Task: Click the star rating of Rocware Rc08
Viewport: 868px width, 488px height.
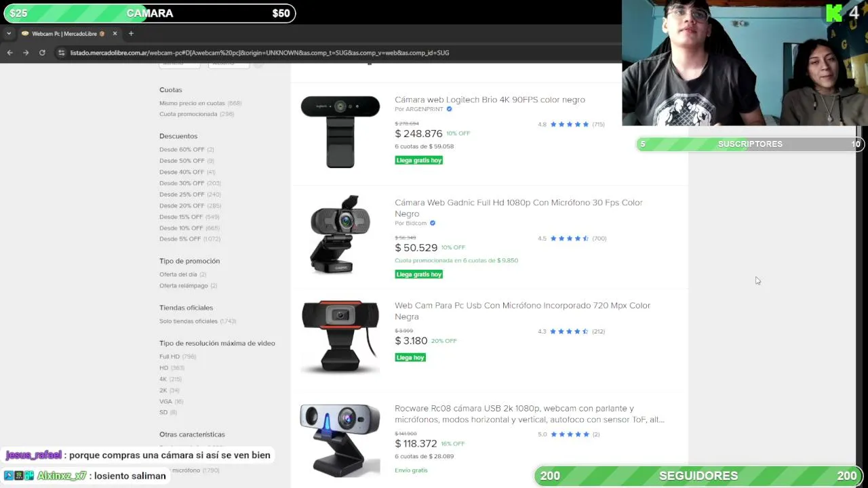Action: pos(570,434)
